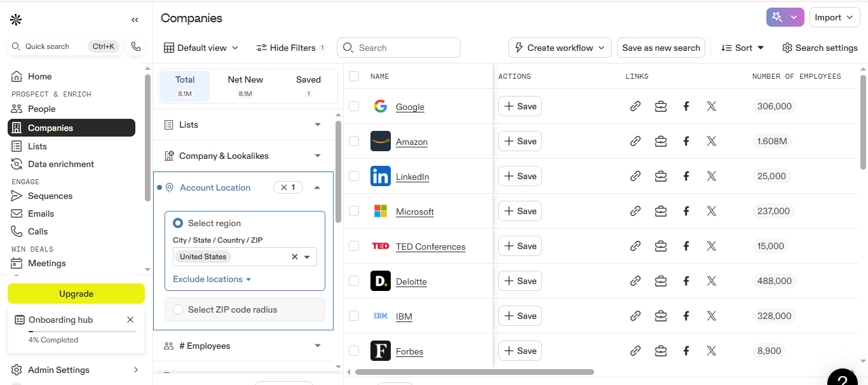Open the Exclude locations dropdown
The height and width of the screenshot is (385, 868).
coord(212,279)
